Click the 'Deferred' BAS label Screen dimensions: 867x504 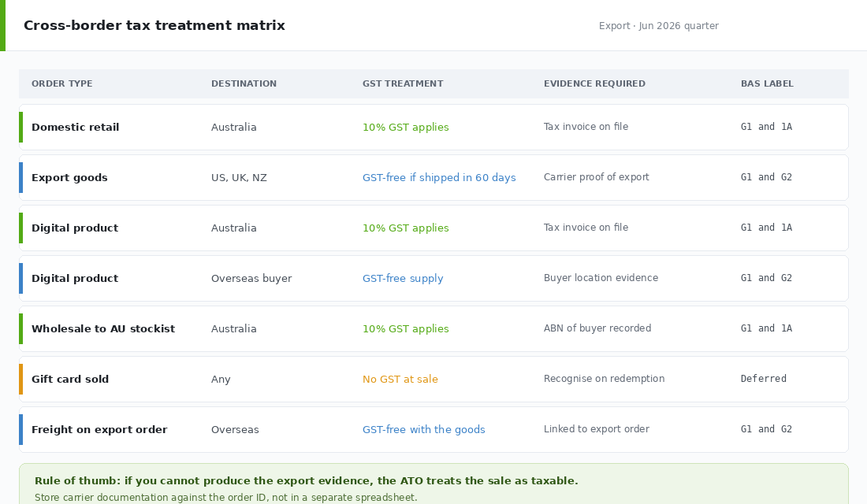click(763, 379)
